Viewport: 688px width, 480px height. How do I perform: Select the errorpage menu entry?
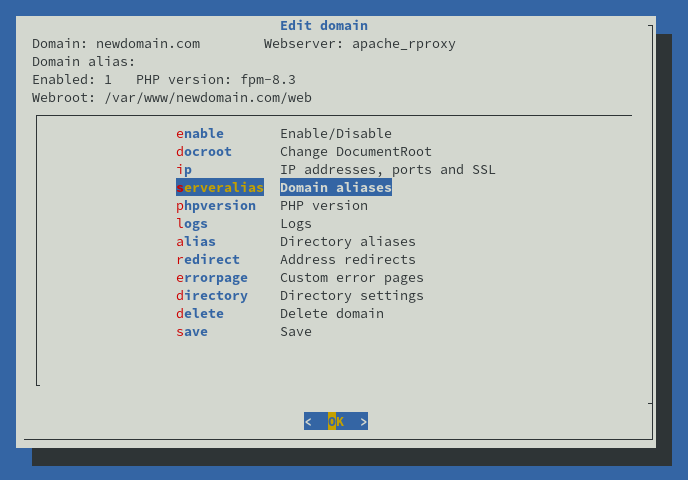coord(212,277)
